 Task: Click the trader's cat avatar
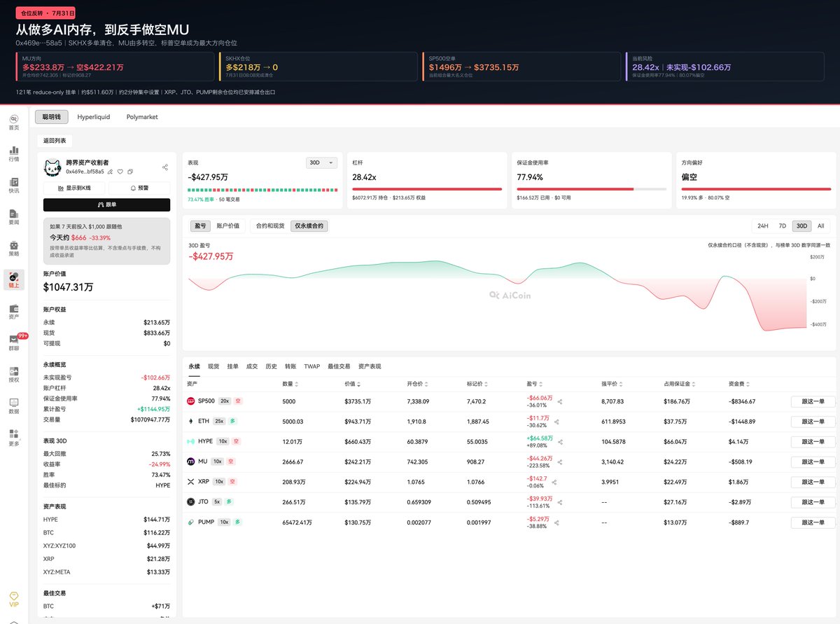[x=53, y=167]
